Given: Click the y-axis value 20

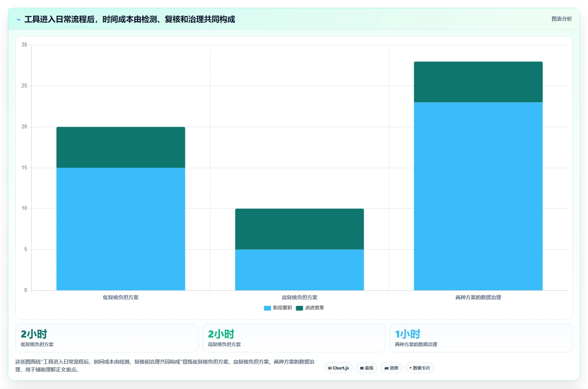Looking at the screenshot, I should (x=24, y=127).
